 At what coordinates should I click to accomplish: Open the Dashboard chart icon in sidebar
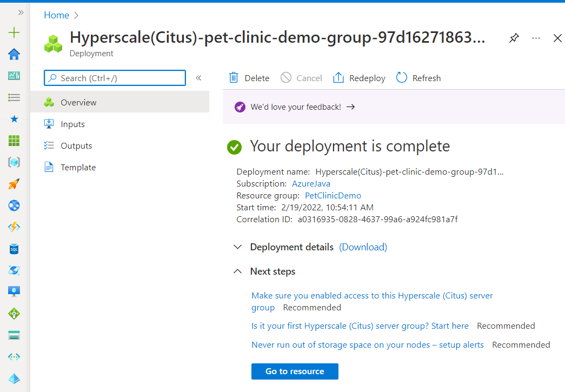(14, 76)
